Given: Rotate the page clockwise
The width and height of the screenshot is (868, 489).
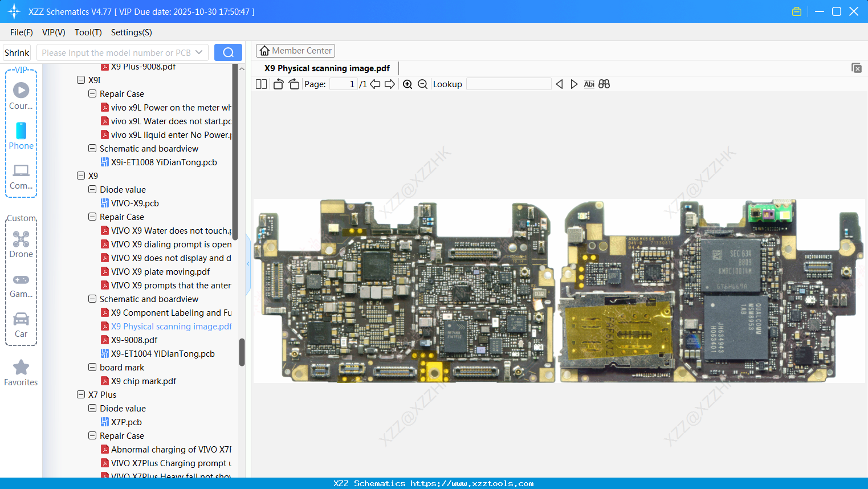Looking at the screenshot, I should pyautogui.click(x=294, y=84).
